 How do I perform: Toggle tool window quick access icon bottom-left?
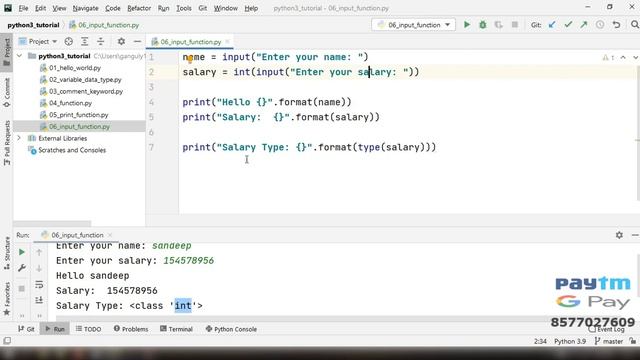click(7, 340)
